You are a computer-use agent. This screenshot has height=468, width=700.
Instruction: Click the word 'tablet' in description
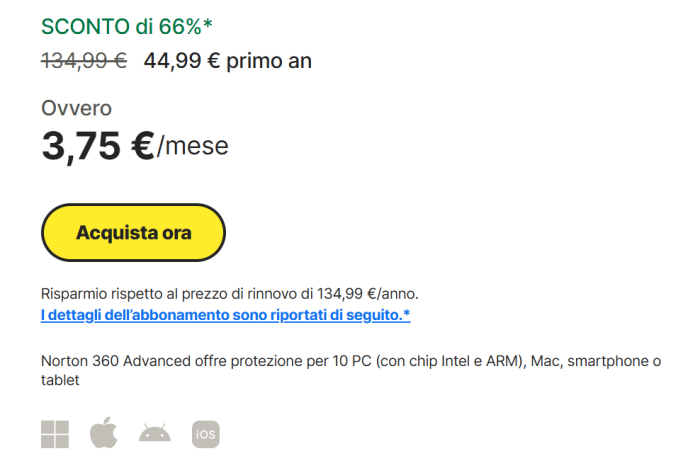pos(60,380)
